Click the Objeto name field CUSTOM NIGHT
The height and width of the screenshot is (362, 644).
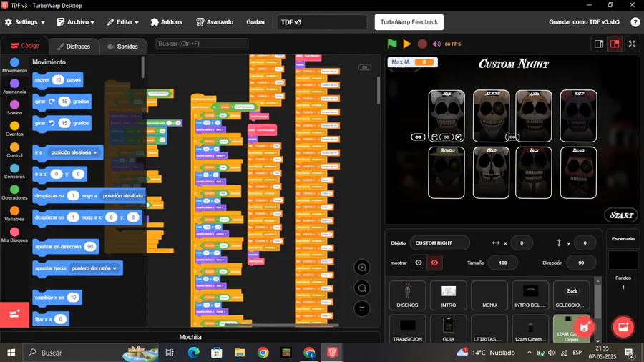coord(439,243)
